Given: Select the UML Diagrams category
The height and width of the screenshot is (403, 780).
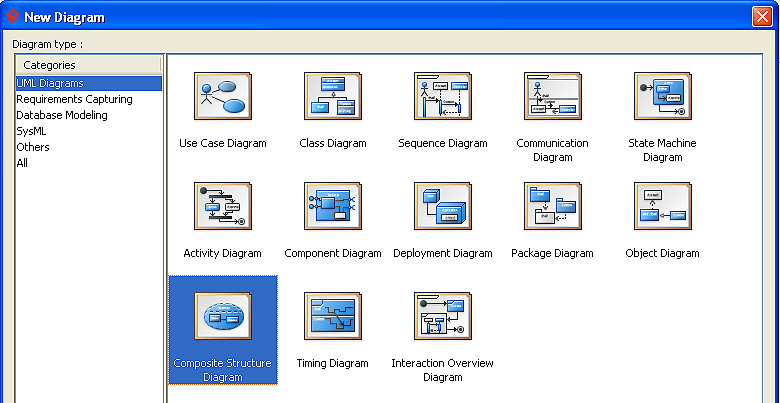Looking at the screenshot, I should [50, 83].
